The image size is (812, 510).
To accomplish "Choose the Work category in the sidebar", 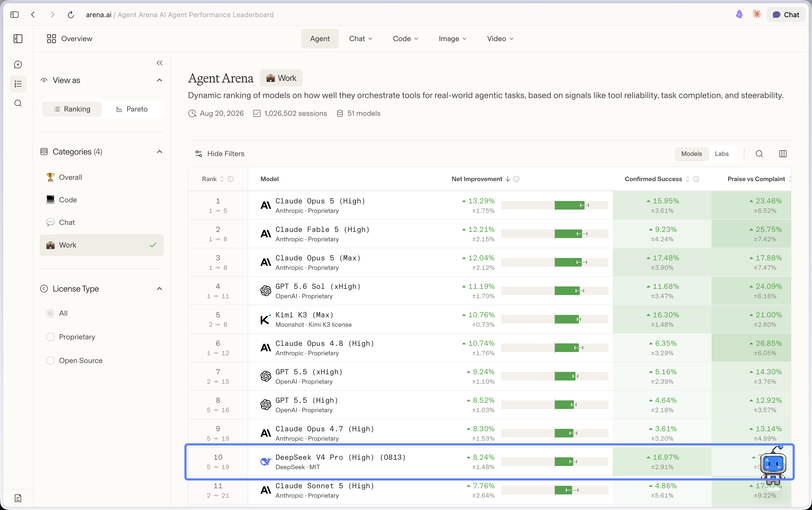I will tap(102, 245).
